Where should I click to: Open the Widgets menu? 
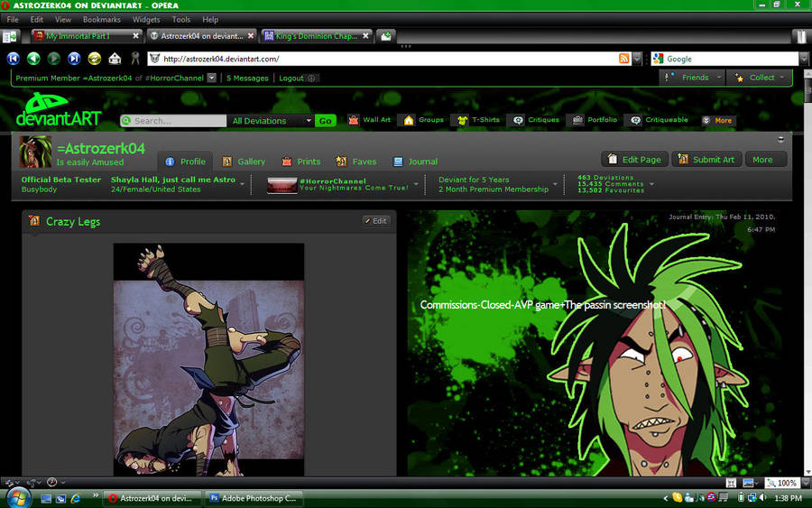click(x=146, y=20)
